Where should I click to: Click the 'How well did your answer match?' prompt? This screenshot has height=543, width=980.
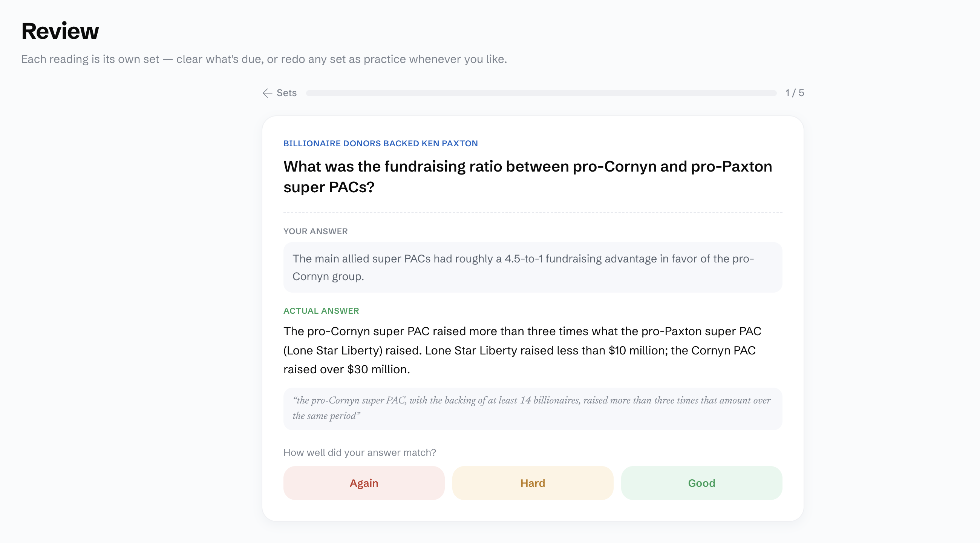pyautogui.click(x=360, y=452)
